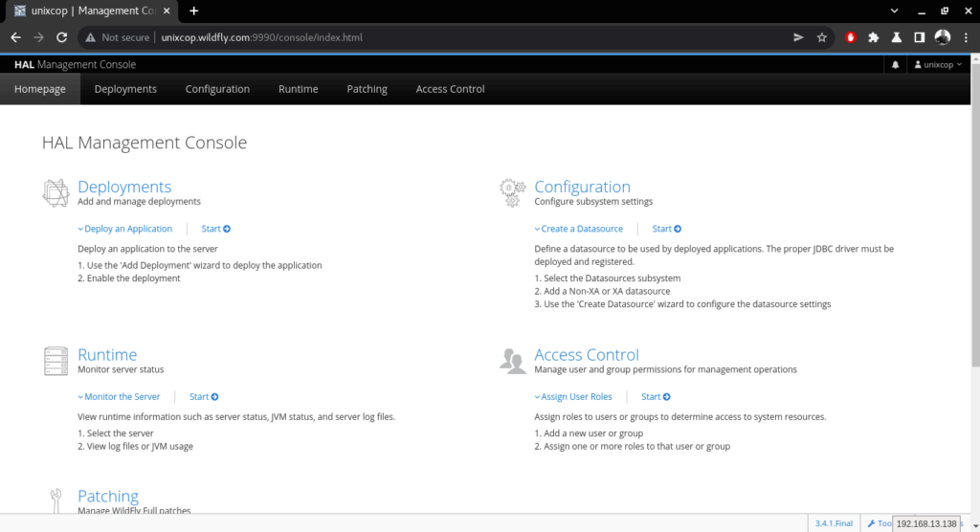980x532 pixels.
Task: Open the Deployments heading link
Action: (124, 187)
